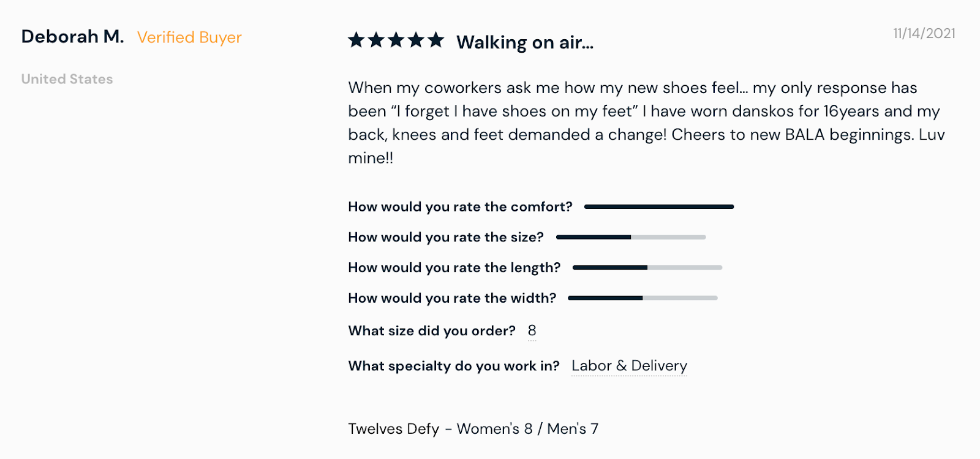Click the Twelves Defy product variant text

(473, 429)
